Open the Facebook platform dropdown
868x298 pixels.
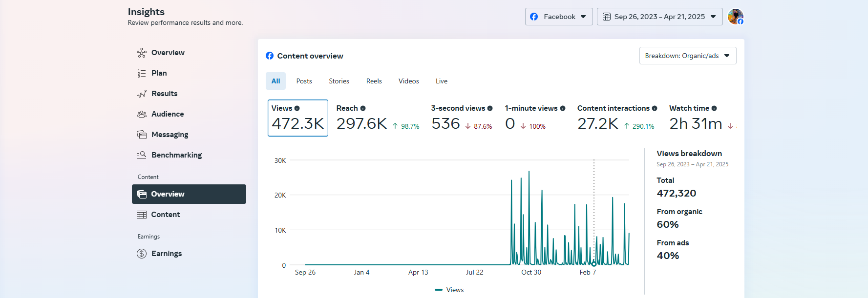click(x=558, y=17)
